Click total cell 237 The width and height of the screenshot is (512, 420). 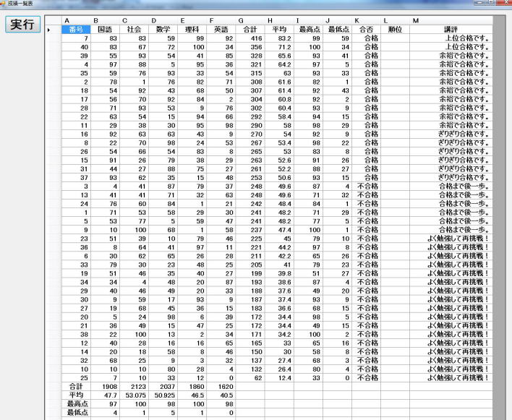[250, 230]
